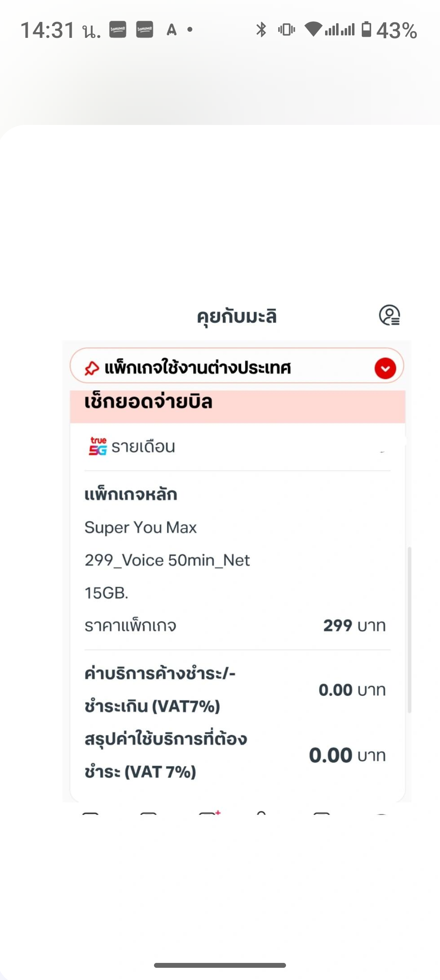440x980 pixels.
Task: Open the แพ็กเกจใช้งานต่างประเทศ pinned banner
Action: tap(198, 368)
